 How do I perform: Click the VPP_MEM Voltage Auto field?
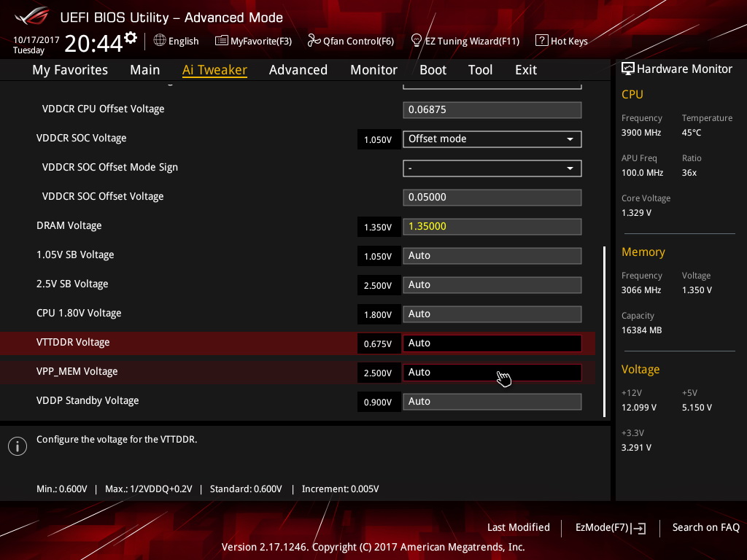[x=492, y=373]
